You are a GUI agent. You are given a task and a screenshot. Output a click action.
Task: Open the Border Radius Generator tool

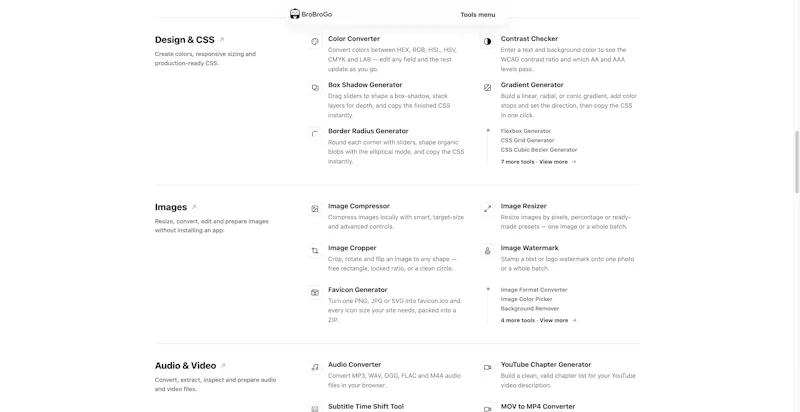coord(368,131)
